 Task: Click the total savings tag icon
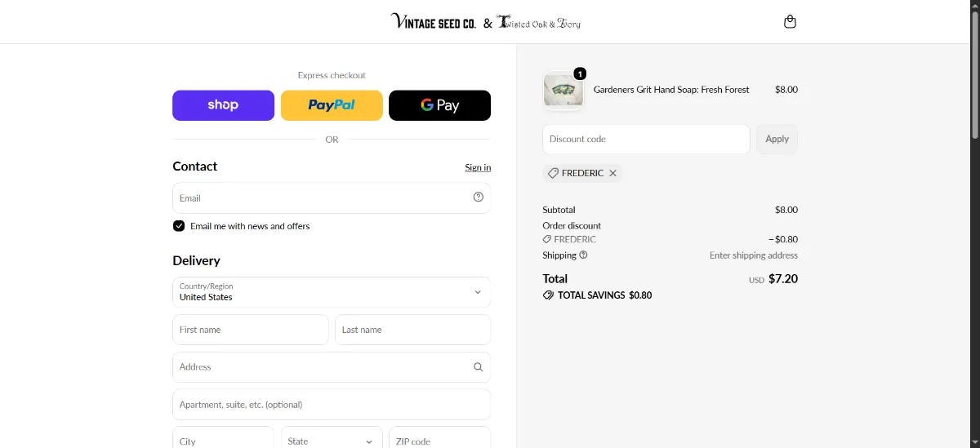click(548, 295)
